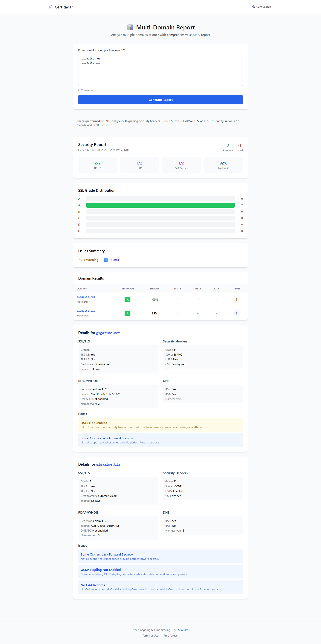The height and width of the screenshot is (644, 321).
Task: Click the issues count badge 2 for gigazine.net
Action: point(236,300)
